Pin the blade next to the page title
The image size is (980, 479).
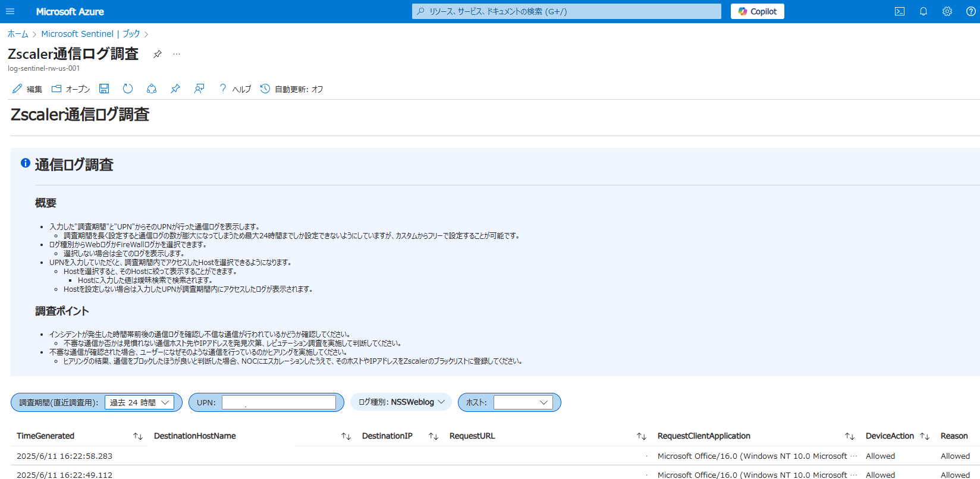(158, 54)
